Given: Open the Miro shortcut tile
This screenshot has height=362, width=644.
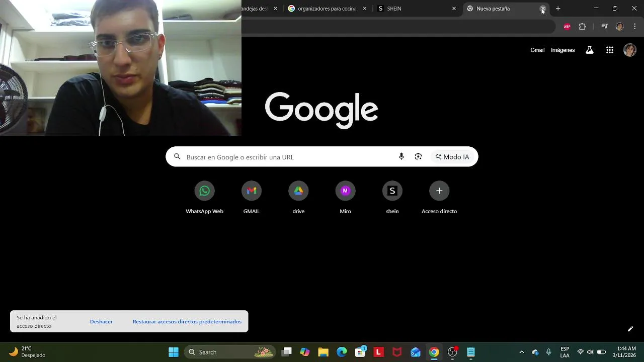Looking at the screenshot, I should (345, 198).
